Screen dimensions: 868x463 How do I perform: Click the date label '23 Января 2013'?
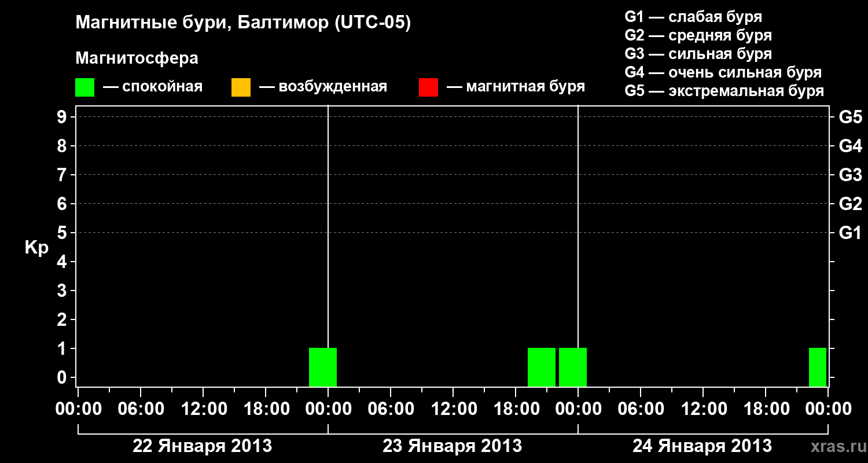(x=453, y=446)
